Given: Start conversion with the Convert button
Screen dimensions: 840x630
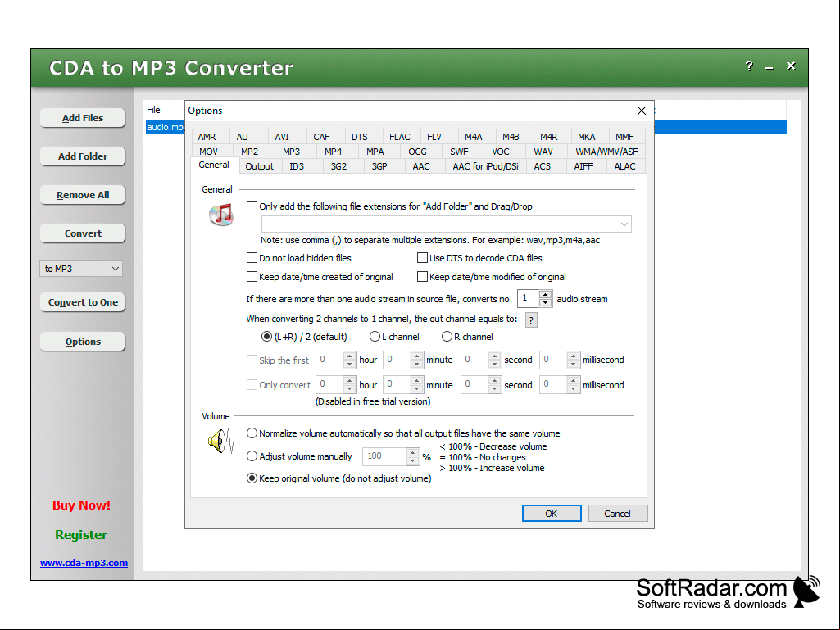Looking at the screenshot, I should pyautogui.click(x=83, y=233).
